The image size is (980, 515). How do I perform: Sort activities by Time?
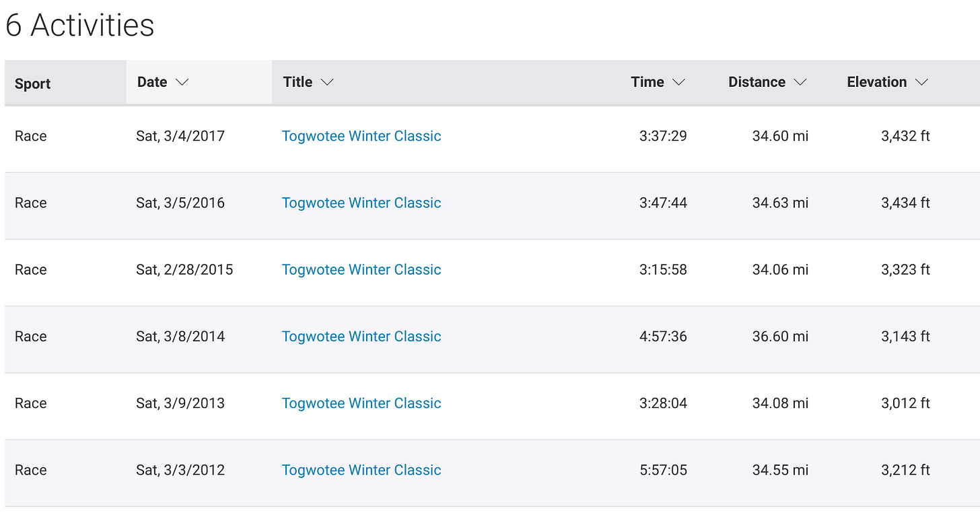(647, 82)
